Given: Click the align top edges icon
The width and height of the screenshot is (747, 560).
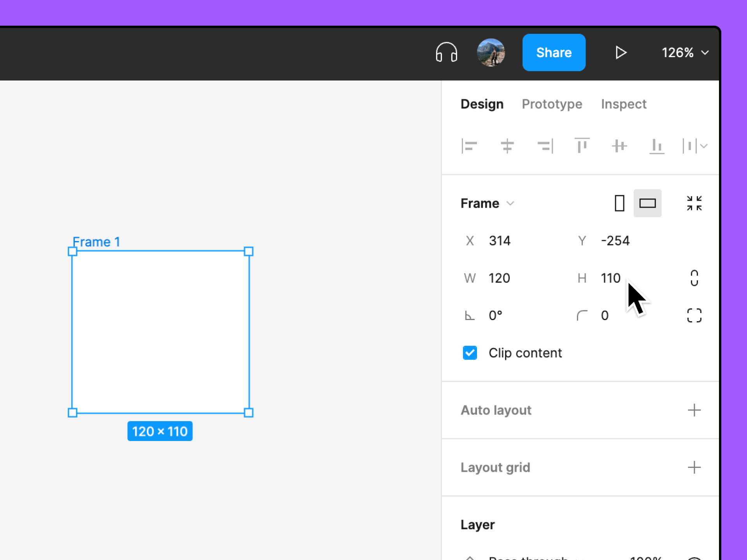Looking at the screenshot, I should (582, 146).
